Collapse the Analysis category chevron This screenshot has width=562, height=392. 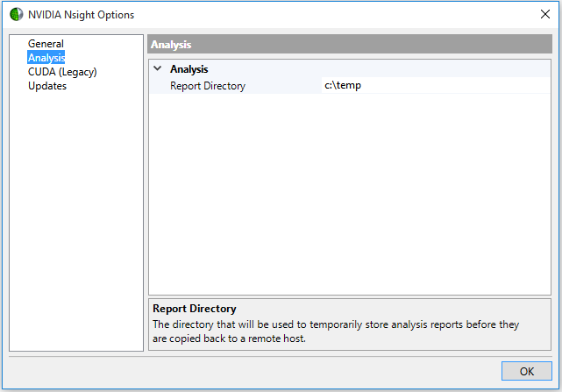[x=157, y=68]
